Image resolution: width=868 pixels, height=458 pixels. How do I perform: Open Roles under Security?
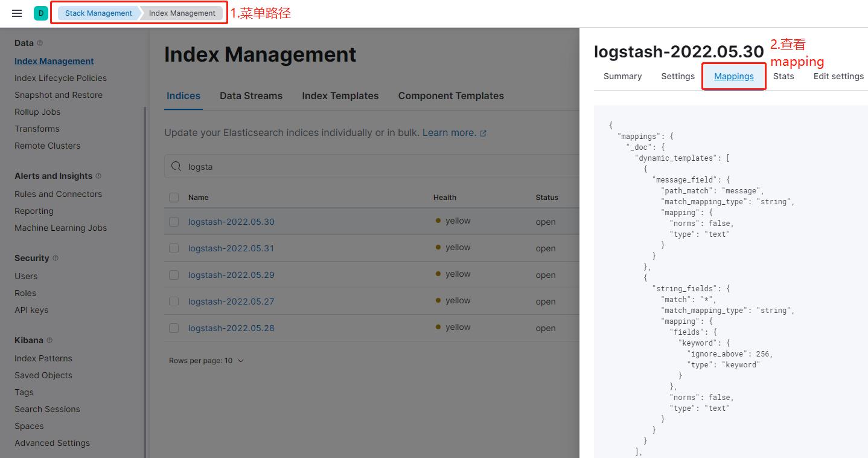point(25,293)
